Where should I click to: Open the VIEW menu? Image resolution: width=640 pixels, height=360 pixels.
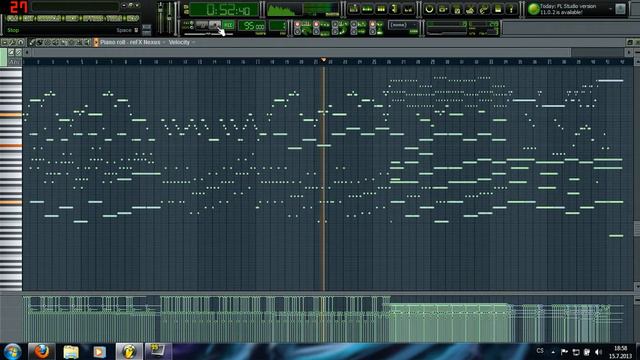[72, 18]
